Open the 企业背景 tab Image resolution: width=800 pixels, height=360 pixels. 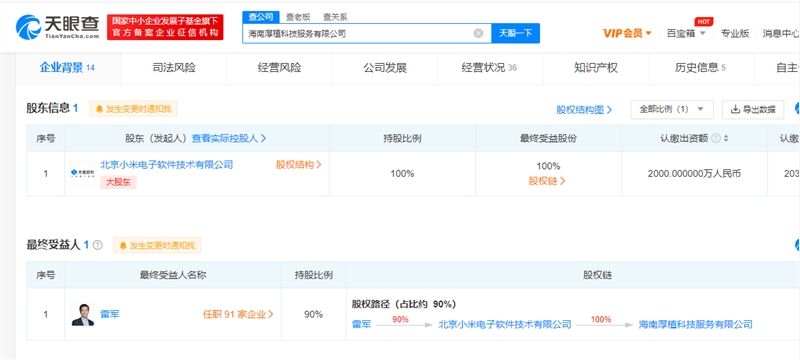(68, 68)
